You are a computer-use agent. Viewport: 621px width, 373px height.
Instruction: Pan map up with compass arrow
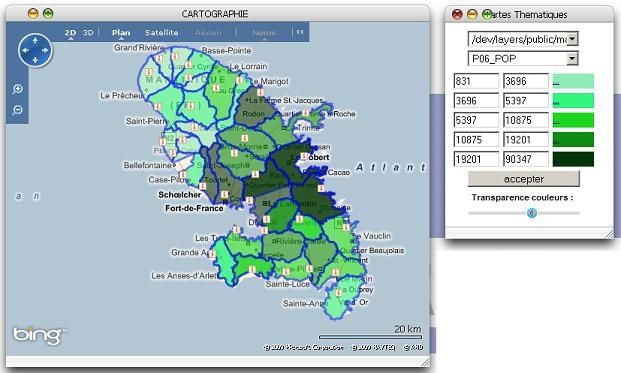[x=35, y=40]
